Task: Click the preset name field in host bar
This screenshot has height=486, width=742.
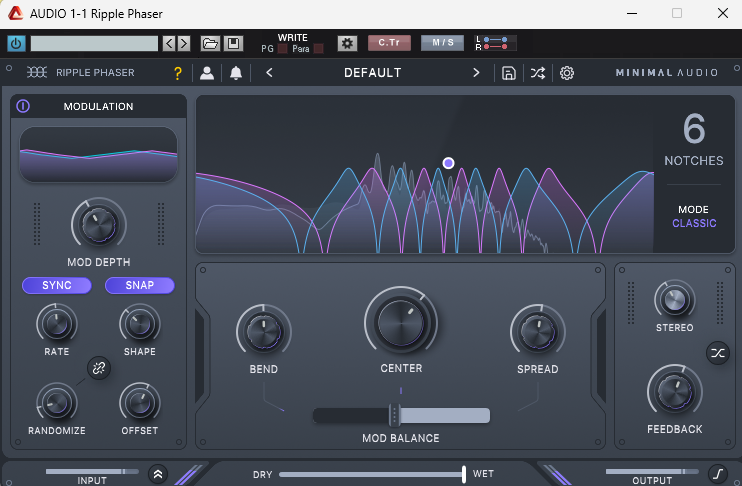Action: pyautogui.click(x=94, y=44)
